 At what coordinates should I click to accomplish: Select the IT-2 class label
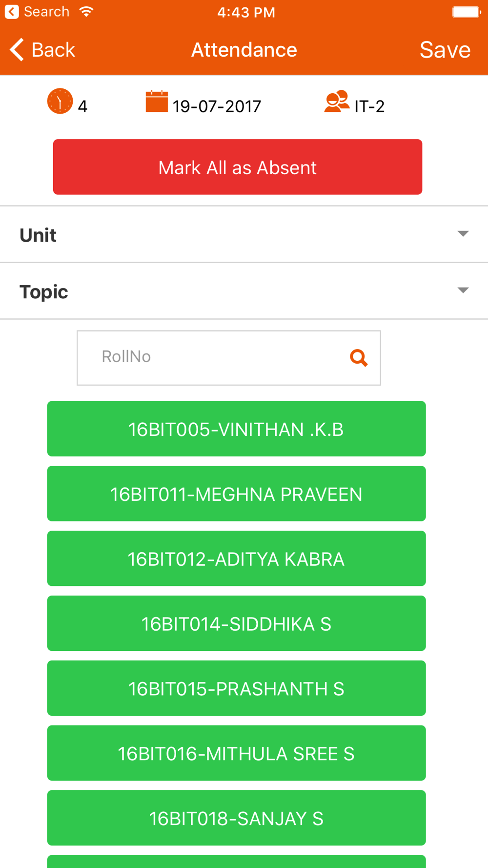pyautogui.click(x=369, y=106)
